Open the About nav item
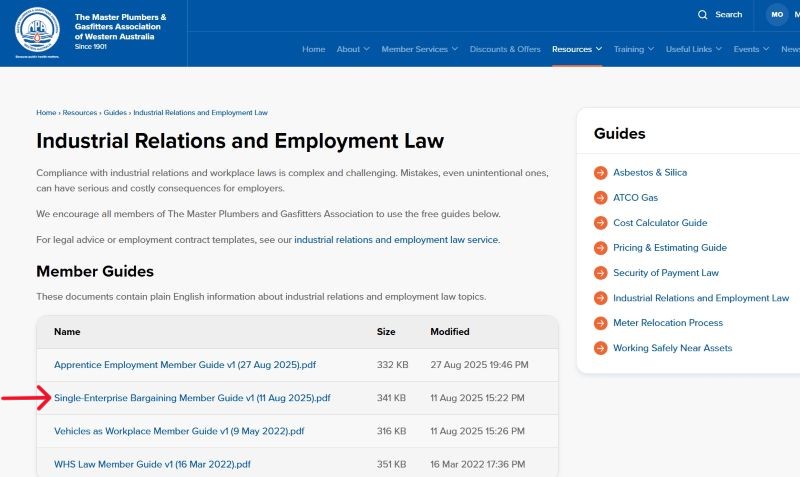 (x=348, y=49)
